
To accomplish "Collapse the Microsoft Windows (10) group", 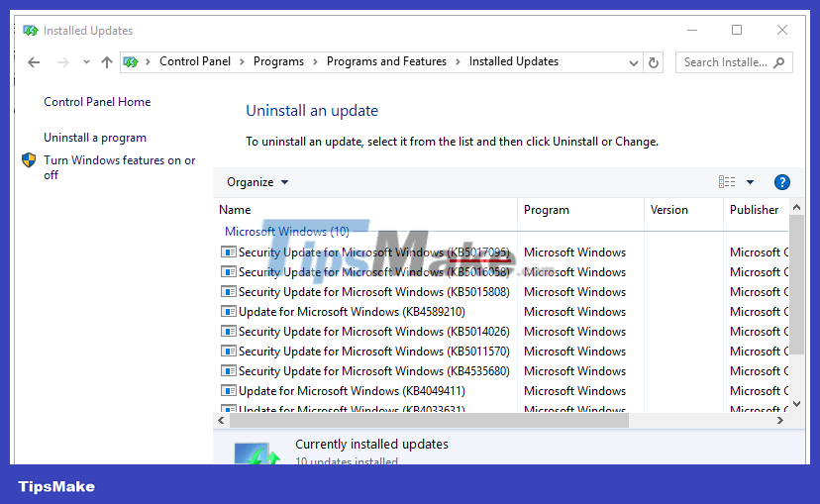I will pos(286,231).
